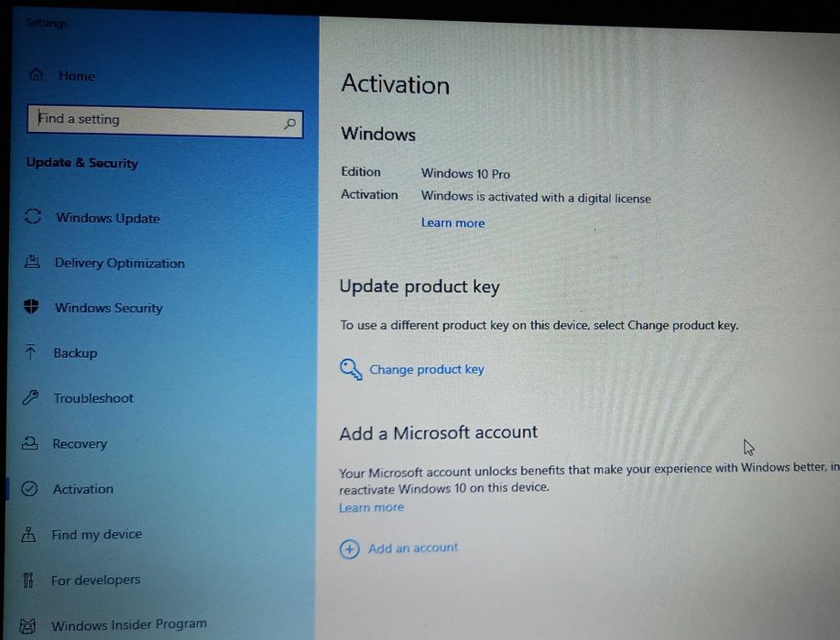Viewport: 840px width, 640px height.
Task: Click the For developers tools icon
Action: tap(27, 580)
